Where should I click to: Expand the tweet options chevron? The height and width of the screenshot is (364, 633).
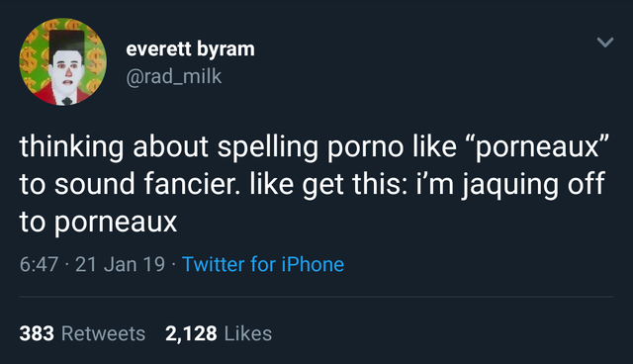pos(604,42)
